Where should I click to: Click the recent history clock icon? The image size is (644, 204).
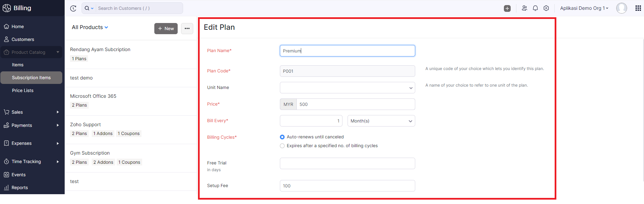click(x=73, y=8)
